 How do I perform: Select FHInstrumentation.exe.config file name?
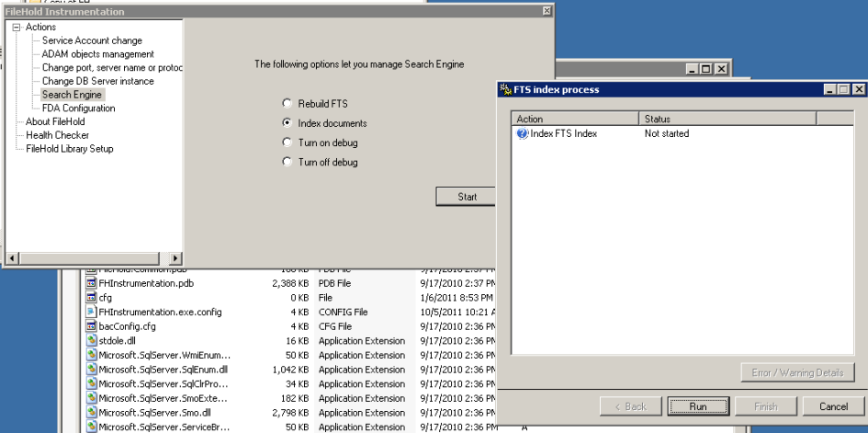(160, 312)
